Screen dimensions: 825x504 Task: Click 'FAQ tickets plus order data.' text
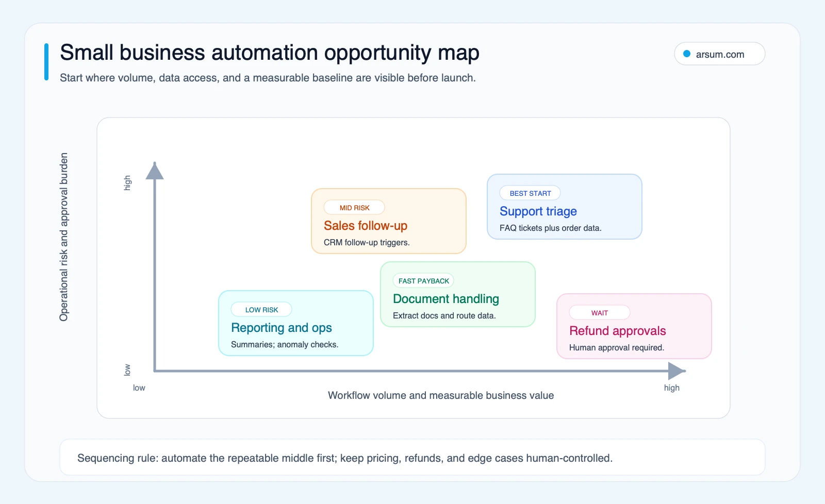pyautogui.click(x=550, y=228)
